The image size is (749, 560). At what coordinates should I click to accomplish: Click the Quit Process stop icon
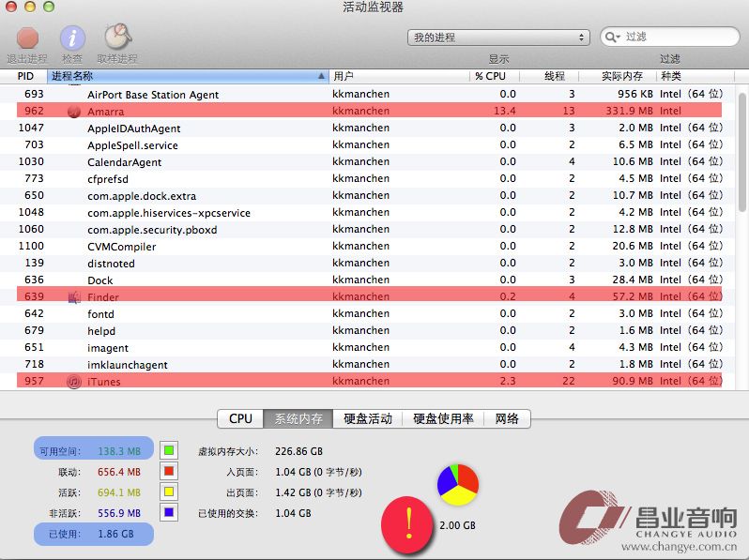[x=27, y=38]
